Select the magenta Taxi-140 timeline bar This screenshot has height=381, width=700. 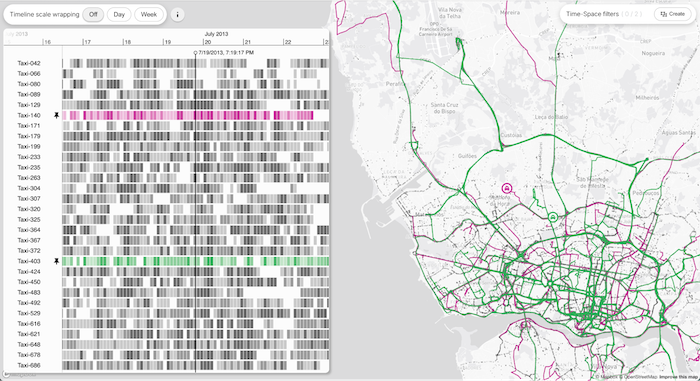tap(188, 115)
